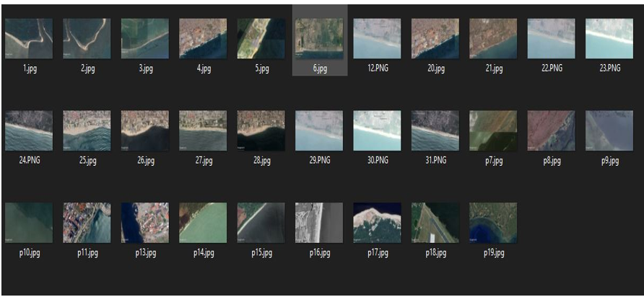The image size is (644, 297).
Task: Select the p13.jpg thumbnail
Action: click(145, 223)
